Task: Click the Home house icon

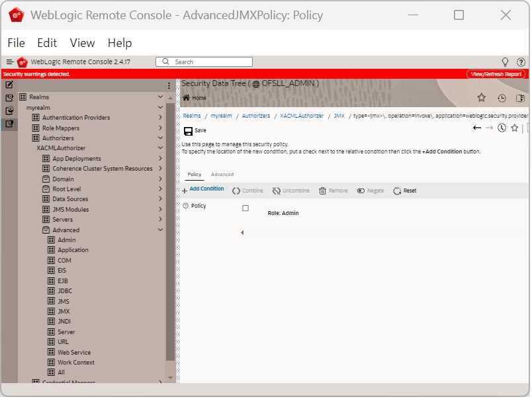Action: (x=187, y=98)
